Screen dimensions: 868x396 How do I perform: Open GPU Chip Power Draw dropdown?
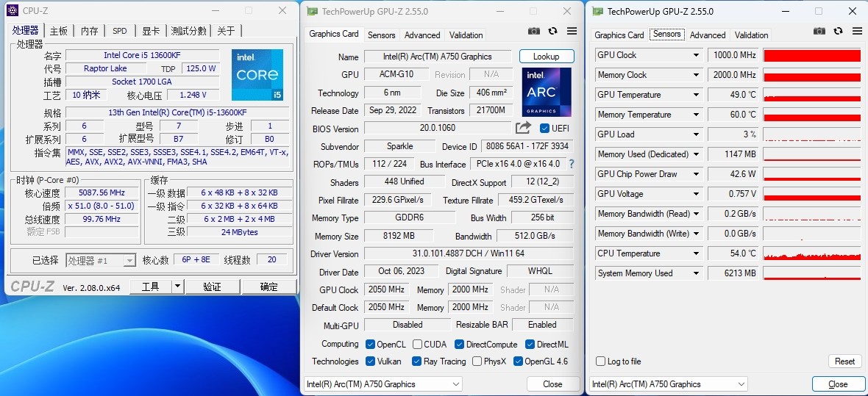point(696,174)
